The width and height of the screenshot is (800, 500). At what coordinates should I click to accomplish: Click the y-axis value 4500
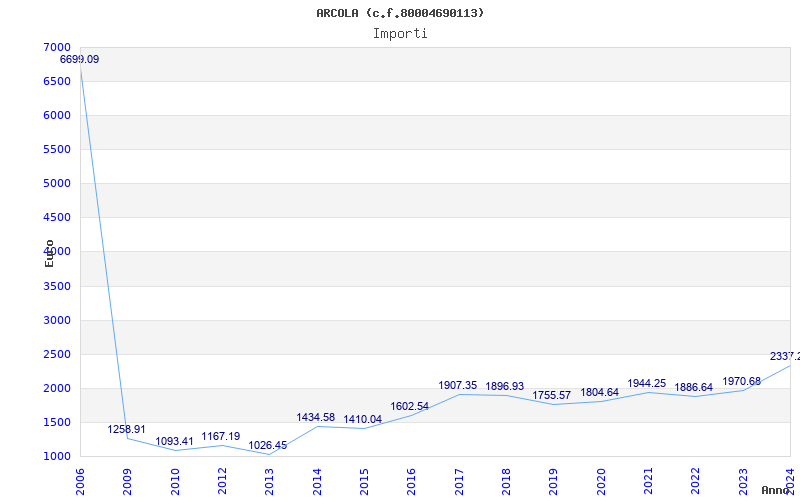click(57, 217)
